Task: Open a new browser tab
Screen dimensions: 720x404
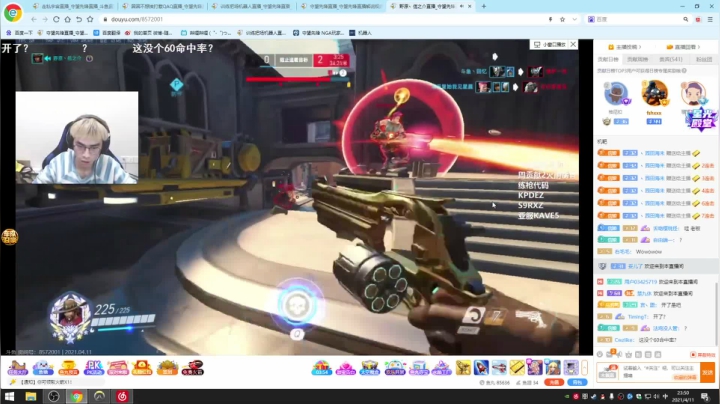Action: (x=484, y=6)
